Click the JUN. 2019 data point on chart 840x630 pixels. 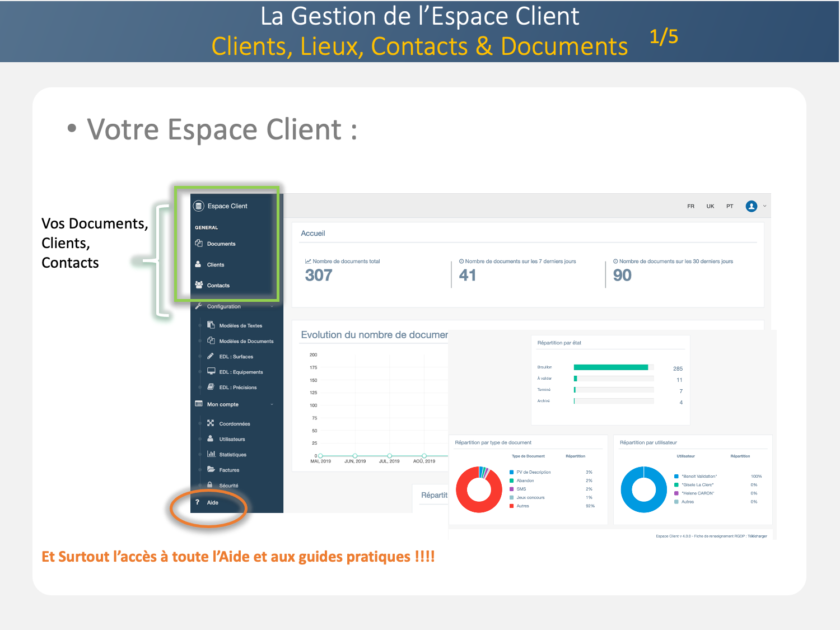(355, 456)
